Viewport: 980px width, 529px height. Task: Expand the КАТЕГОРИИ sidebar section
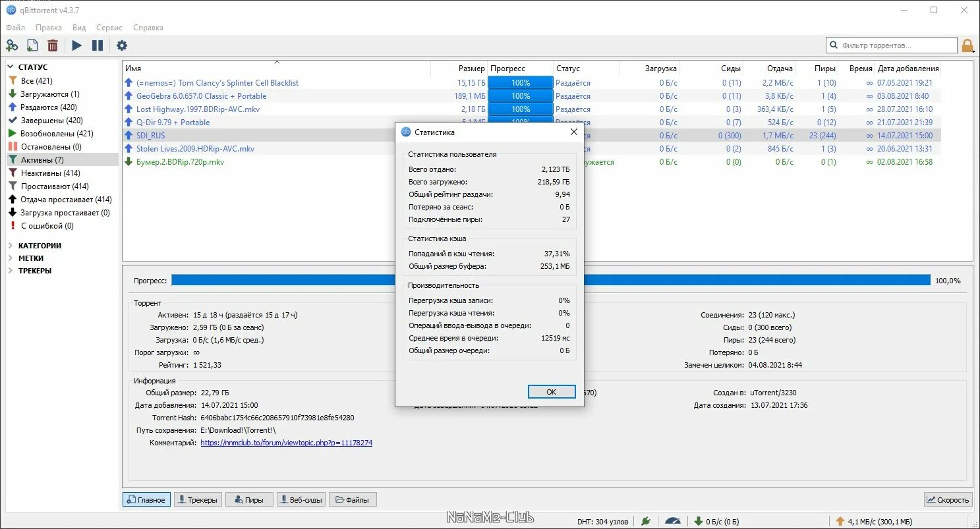[11, 246]
